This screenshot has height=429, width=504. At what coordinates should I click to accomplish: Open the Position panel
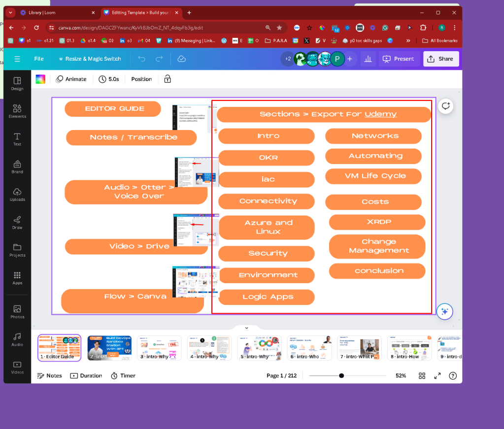[x=141, y=79]
